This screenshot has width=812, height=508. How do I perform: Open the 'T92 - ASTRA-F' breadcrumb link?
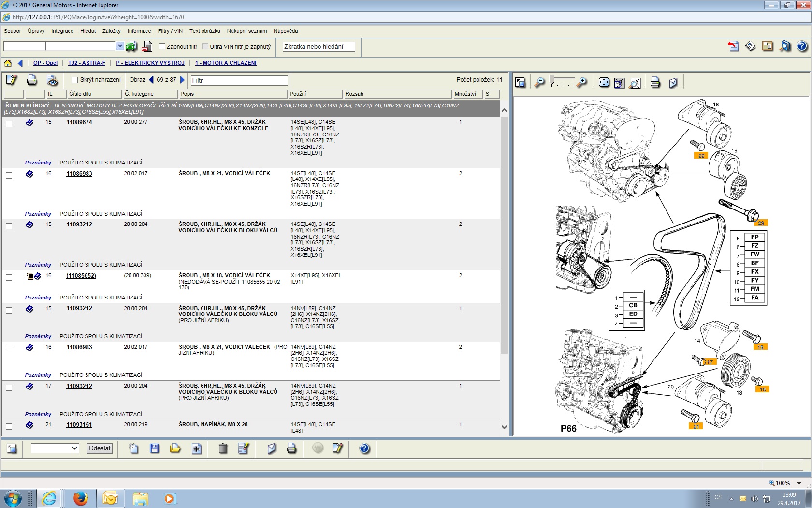(x=87, y=63)
